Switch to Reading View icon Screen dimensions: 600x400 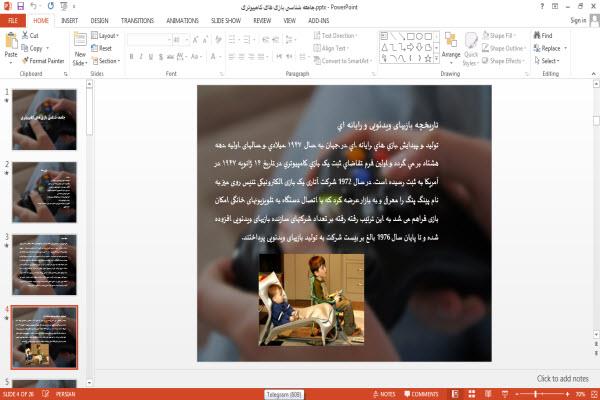pos(488,394)
